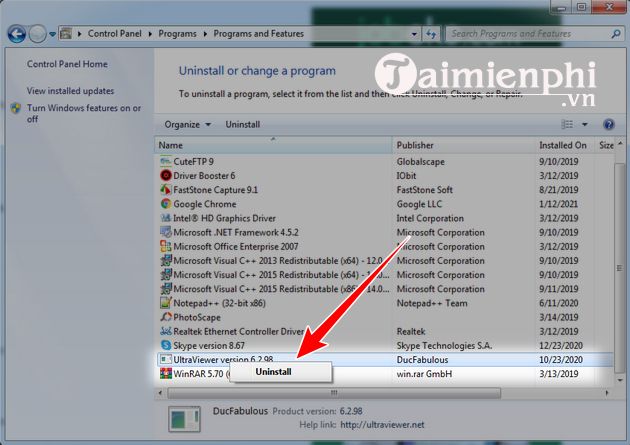Click the Globalscape publisher cell
The width and height of the screenshot is (630, 445).
point(420,162)
